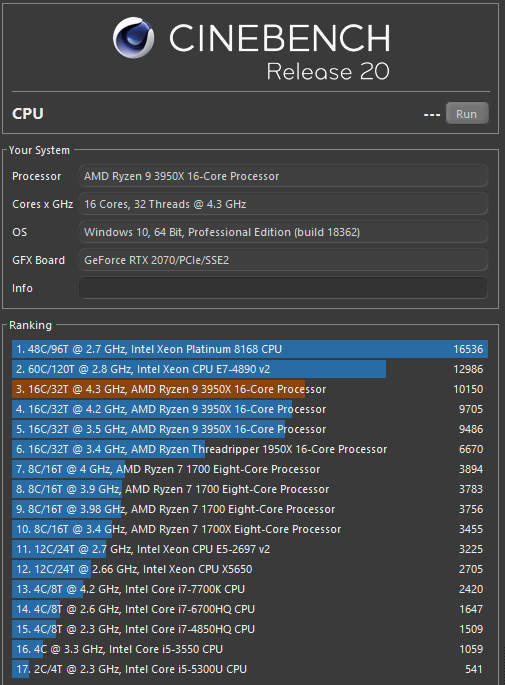This screenshot has height=685, width=505.
Task: Click the CPU label heading
Action: (x=28, y=114)
